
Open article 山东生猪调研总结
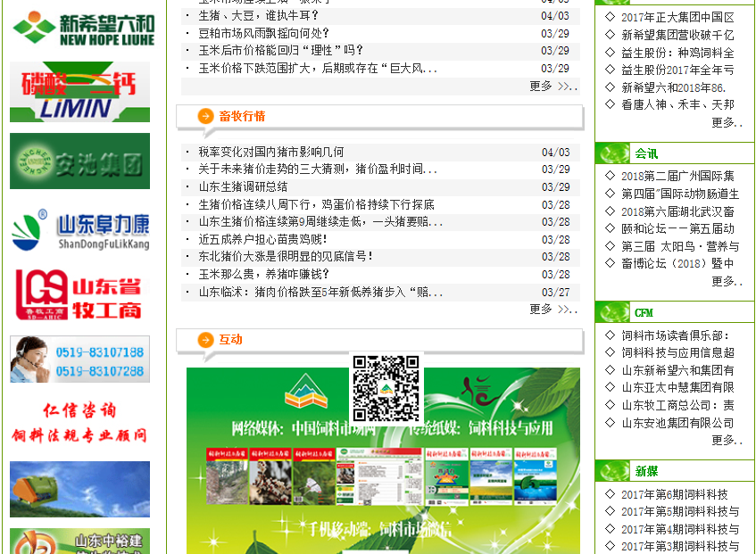[243, 187]
